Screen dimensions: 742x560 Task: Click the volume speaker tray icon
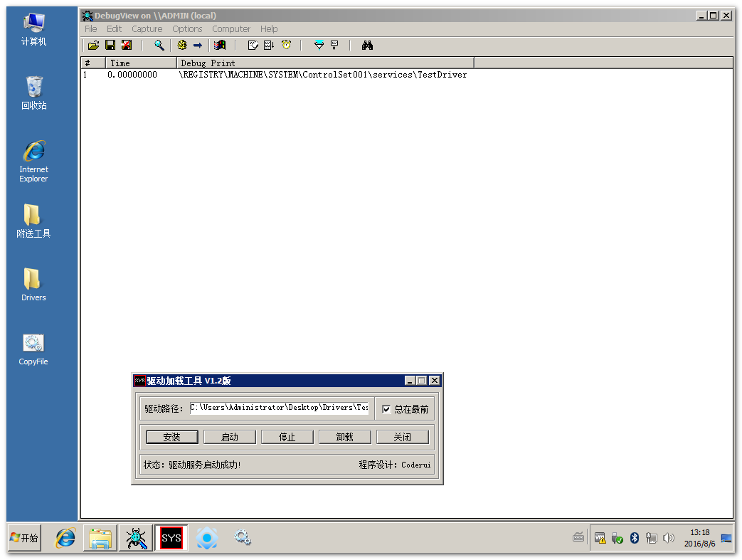coord(669,538)
